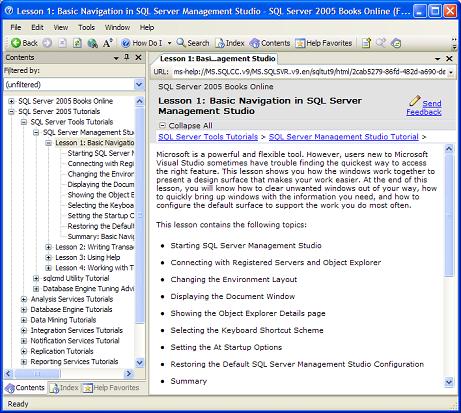Screen dimensions: 461x413
Task: Click right arrow of Contents horizontal scrollbar
Action: click(128, 374)
